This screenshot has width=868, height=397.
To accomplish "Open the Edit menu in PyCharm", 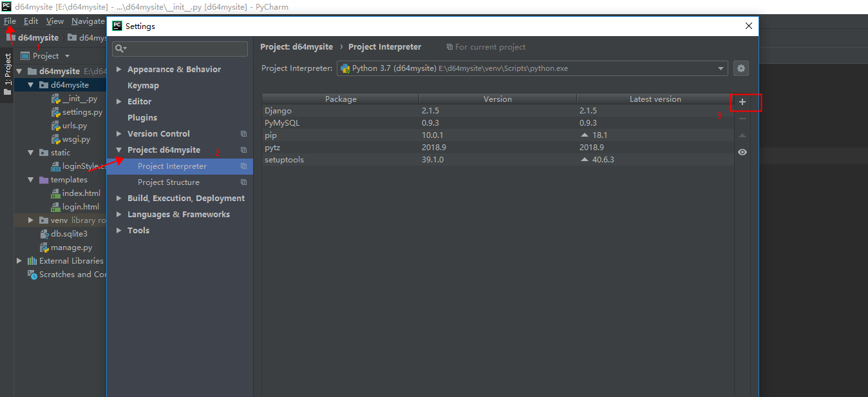I will pyautogui.click(x=31, y=21).
